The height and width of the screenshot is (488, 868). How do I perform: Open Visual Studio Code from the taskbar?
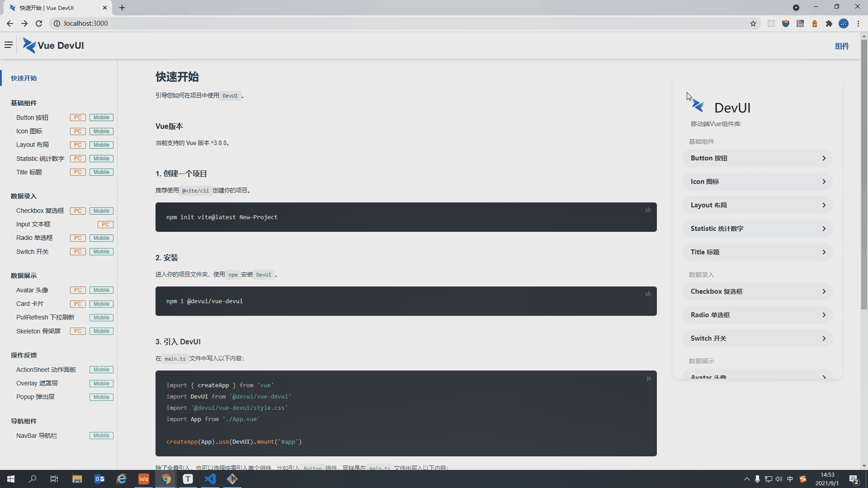tap(210, 479)
